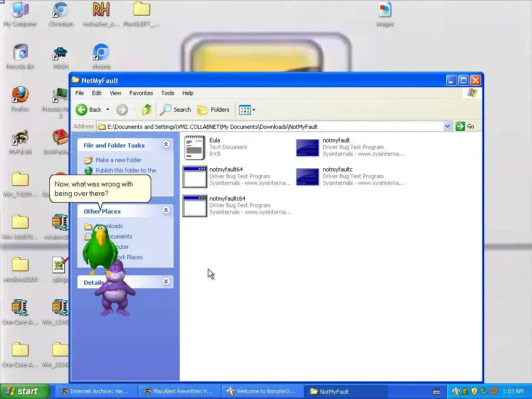
Task: Select notmyfaultc program icon
Action: (x=308, y=177)
